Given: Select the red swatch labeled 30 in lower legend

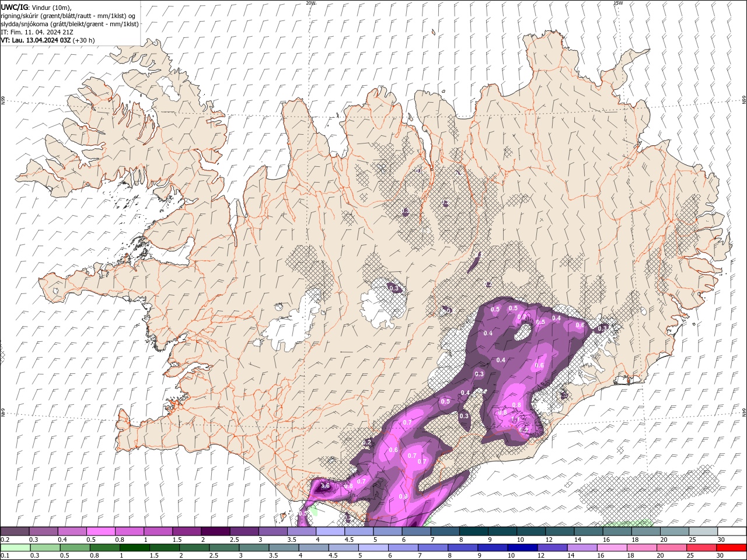Looking at the screenshot, I should [731, 548].
